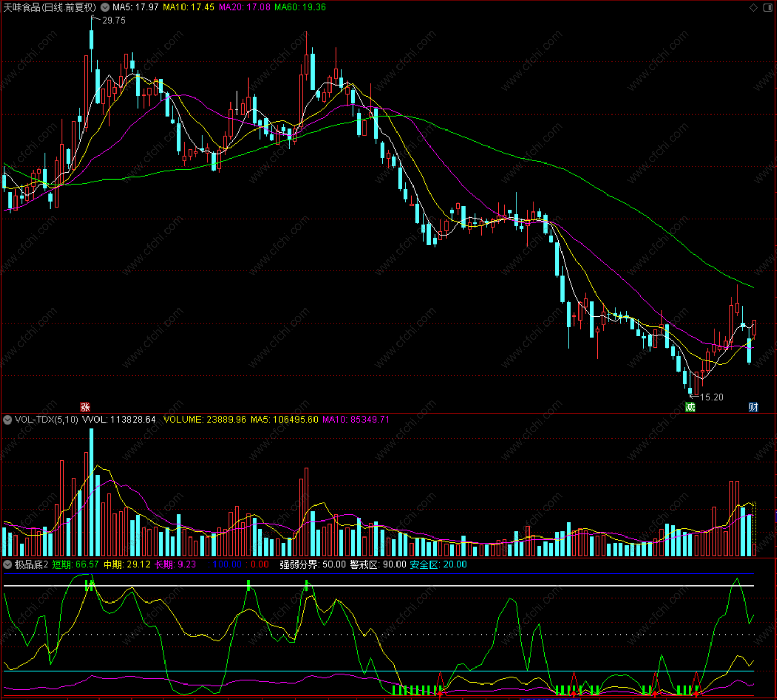Click the red 涨 marker icon
This screenshot has width=777, height=700.
point(85,408)
